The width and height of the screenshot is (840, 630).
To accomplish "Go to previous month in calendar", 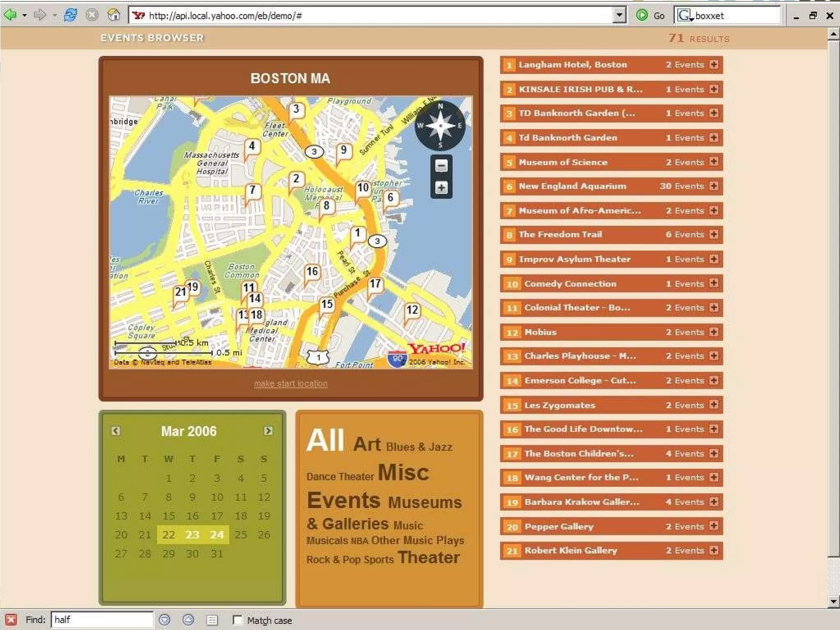I will [x=116, y=431].
